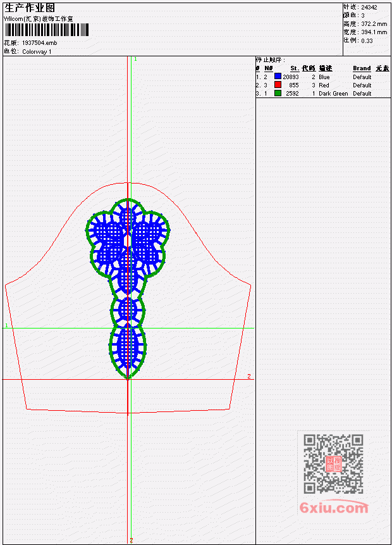Viewport: 392px width, 545px height.
Task: Click the stitch count '20893' in the Blue row
Action: (x=291, y=77)
